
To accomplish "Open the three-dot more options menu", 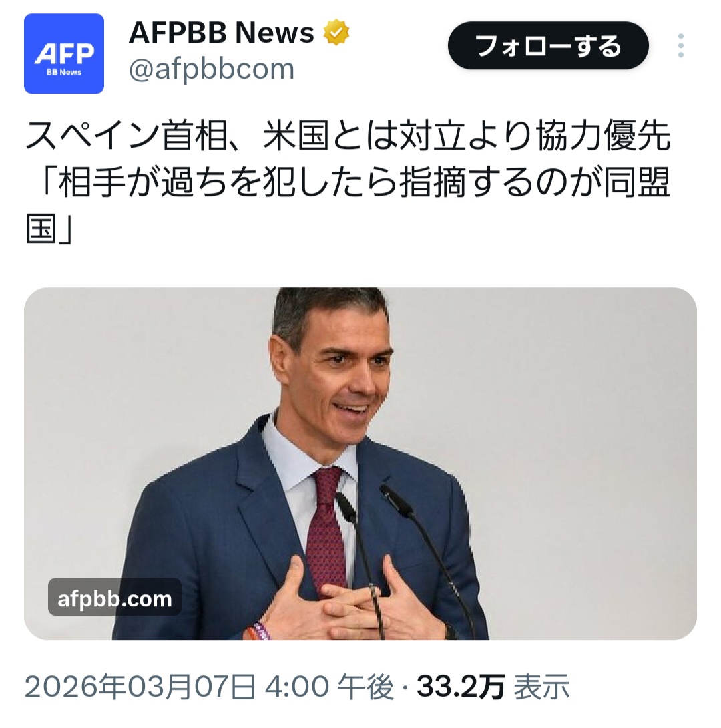I will tap(680, 45).
